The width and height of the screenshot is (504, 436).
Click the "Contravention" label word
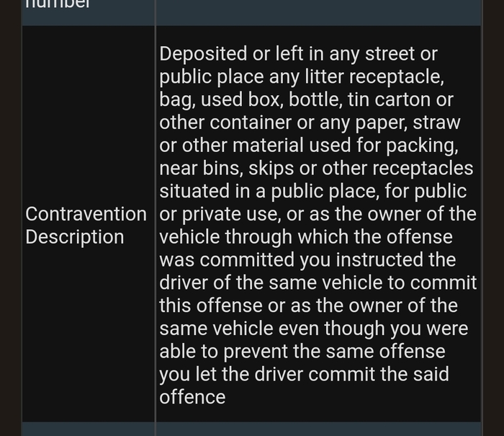86,214
